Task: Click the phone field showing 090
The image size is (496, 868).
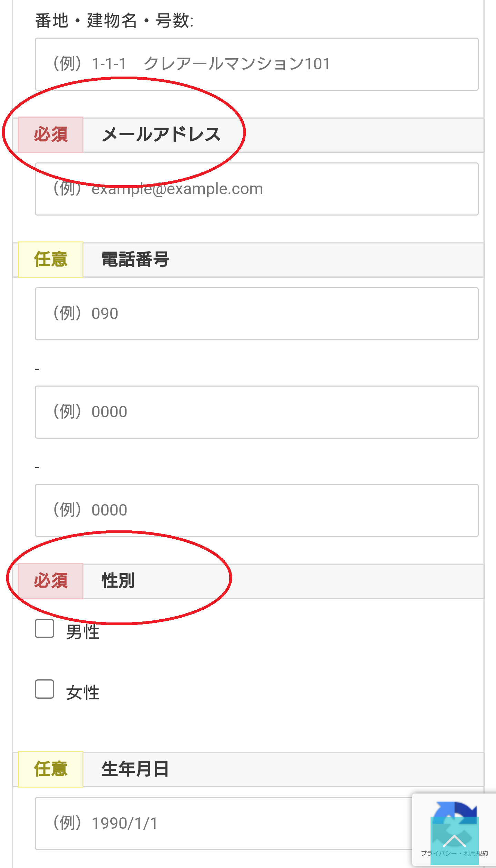Action: click(256, 314)
